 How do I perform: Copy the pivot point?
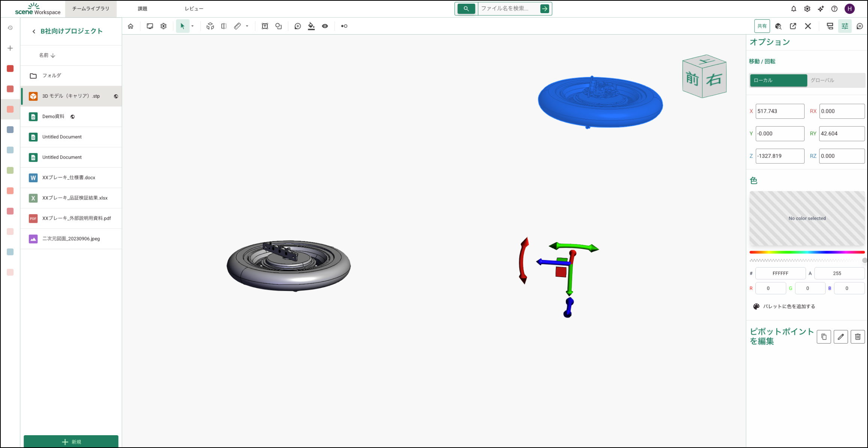[x=824, y=337]
